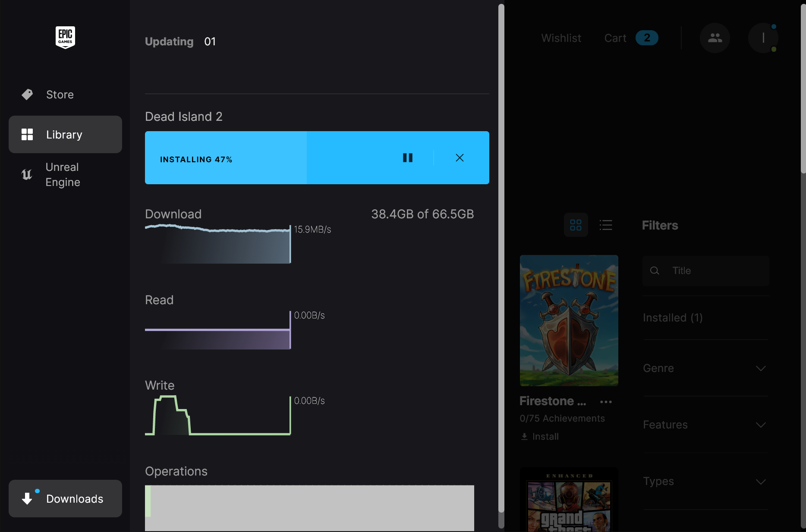Click the 15.9MB/s download speed

click(313, 230)
